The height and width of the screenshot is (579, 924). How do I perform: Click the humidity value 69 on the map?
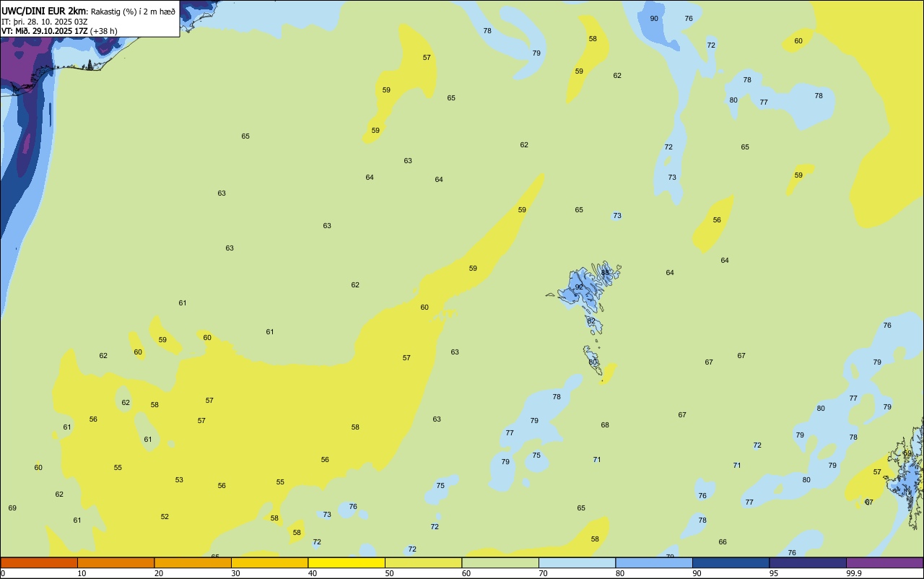(12, 508)
